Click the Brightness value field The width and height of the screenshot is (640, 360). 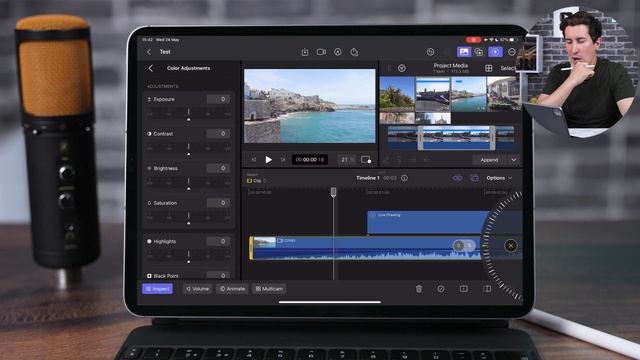point(218,168)
